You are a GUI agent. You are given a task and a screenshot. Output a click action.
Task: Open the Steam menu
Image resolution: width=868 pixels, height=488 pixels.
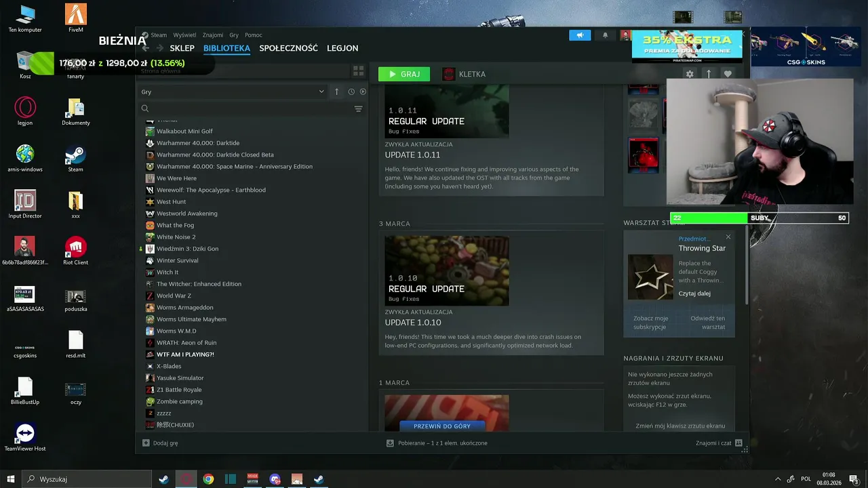(159, 35)
